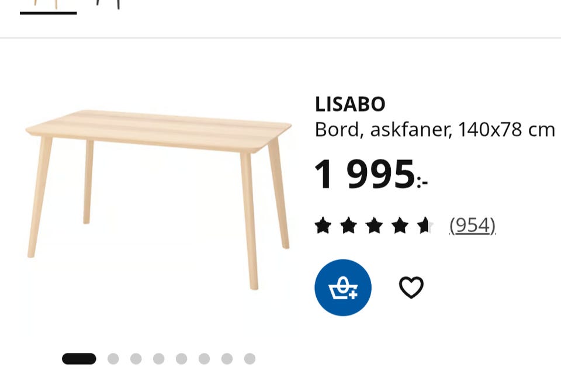Show the fourth image via carousel dot

[158, 359]
